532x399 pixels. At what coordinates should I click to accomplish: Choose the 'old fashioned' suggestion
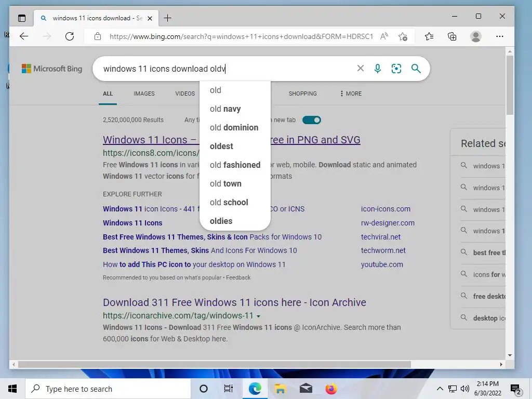point(235,165)
